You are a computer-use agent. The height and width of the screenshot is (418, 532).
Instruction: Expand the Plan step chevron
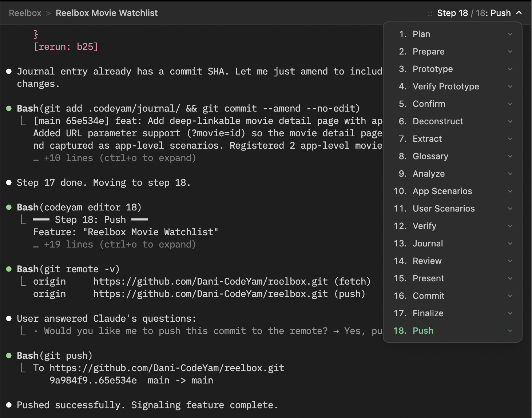point(510,34)
